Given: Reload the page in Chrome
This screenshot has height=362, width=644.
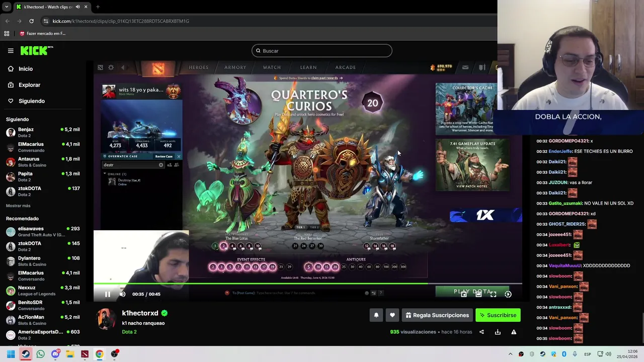Looking at the screenshot, I should pyautogui.click(x=31, y=21).
